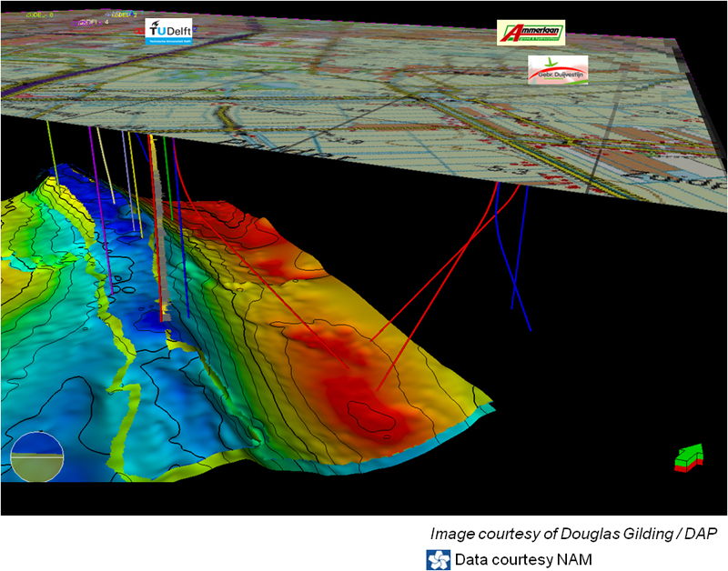This screenshot has height=571, width=728.
Task: Click the circular horizon orientation indicator
Action: [x=37, y=456]
